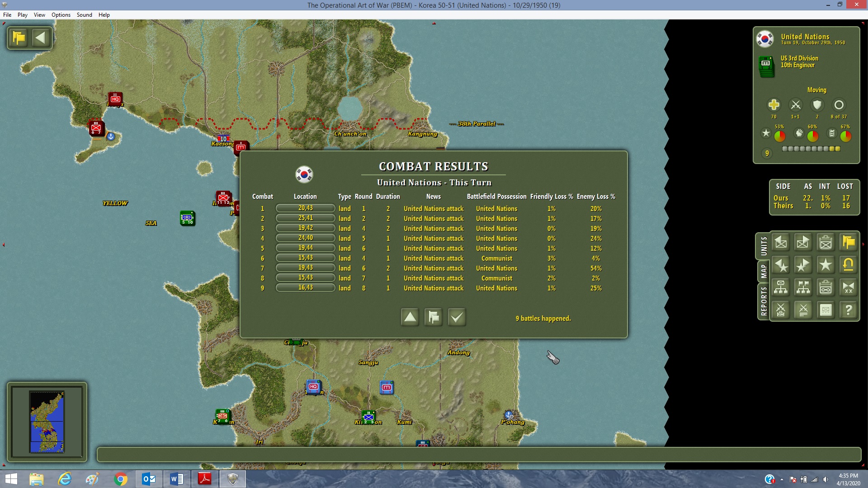Switch to the MAP tab
Image resolution: width=868 pixels, height=488 pixels.
click(764, 271)
